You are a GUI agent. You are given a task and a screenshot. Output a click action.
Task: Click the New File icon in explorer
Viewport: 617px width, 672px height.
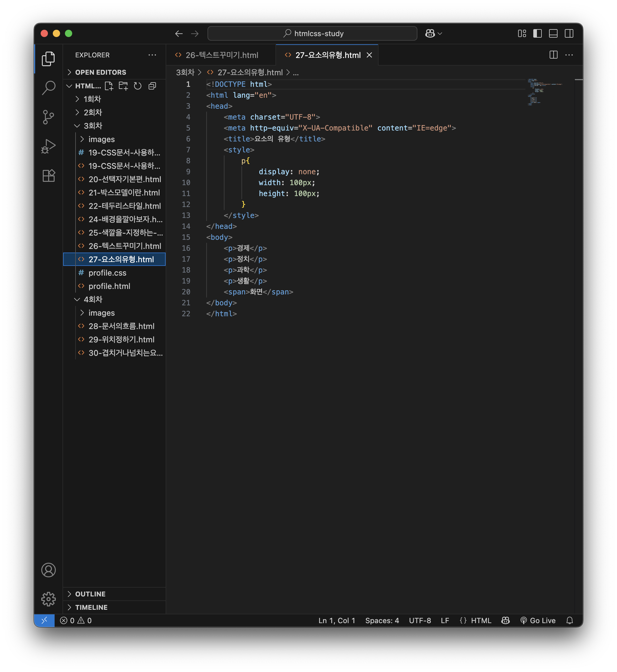click(x=109, y=86)
